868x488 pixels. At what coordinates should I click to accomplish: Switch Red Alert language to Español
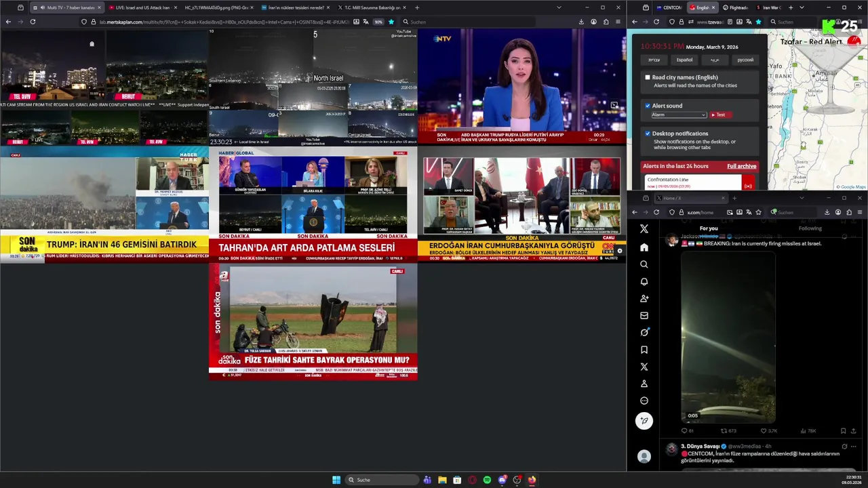click(x=685, y=60)
